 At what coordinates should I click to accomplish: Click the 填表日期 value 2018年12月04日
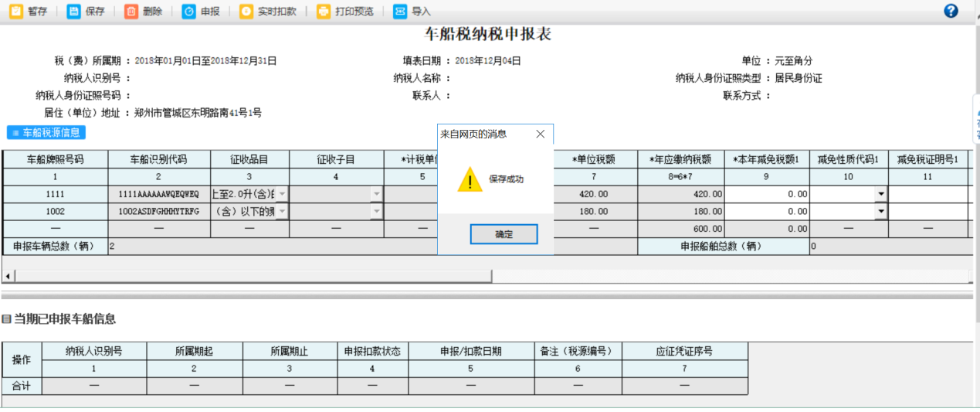[488, 60]
